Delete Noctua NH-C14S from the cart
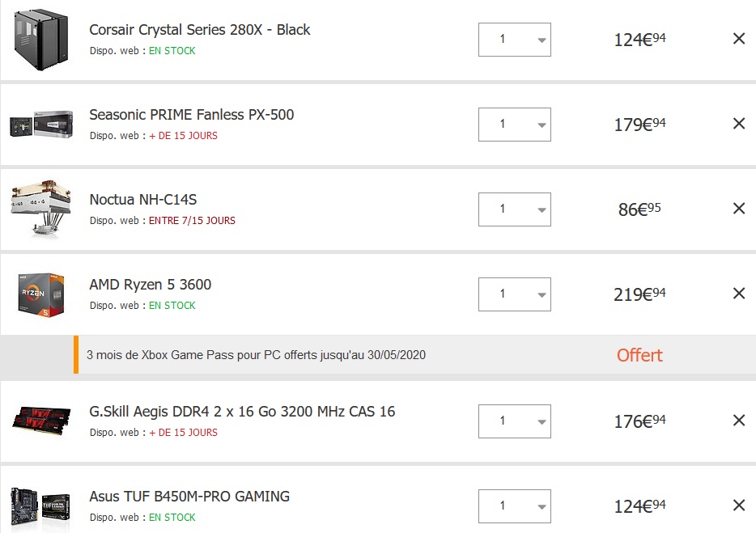 pyautogui.click(x=739, y=208)
